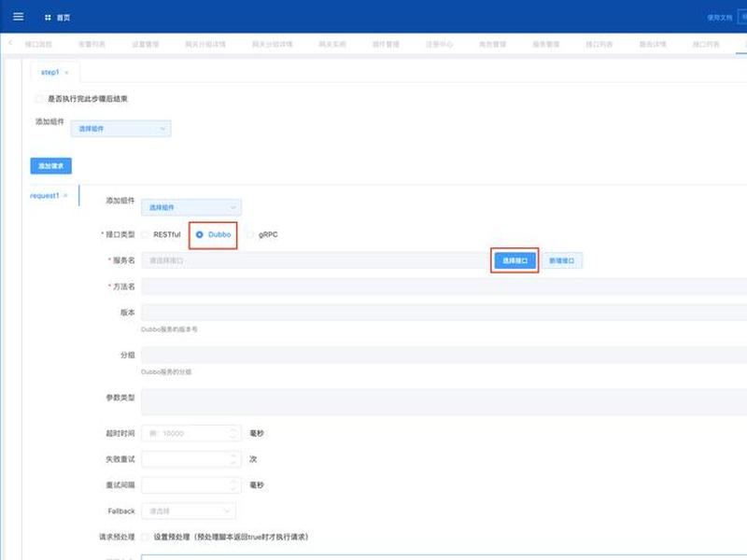Click the 添加请求 button

(x=51, y=166)
